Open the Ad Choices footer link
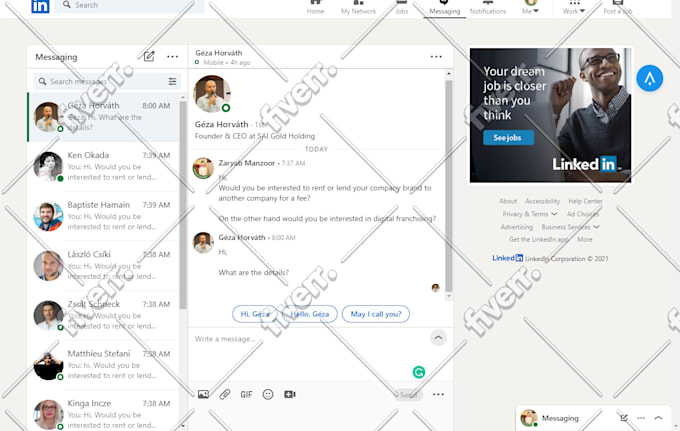 (x=583, y=214)
